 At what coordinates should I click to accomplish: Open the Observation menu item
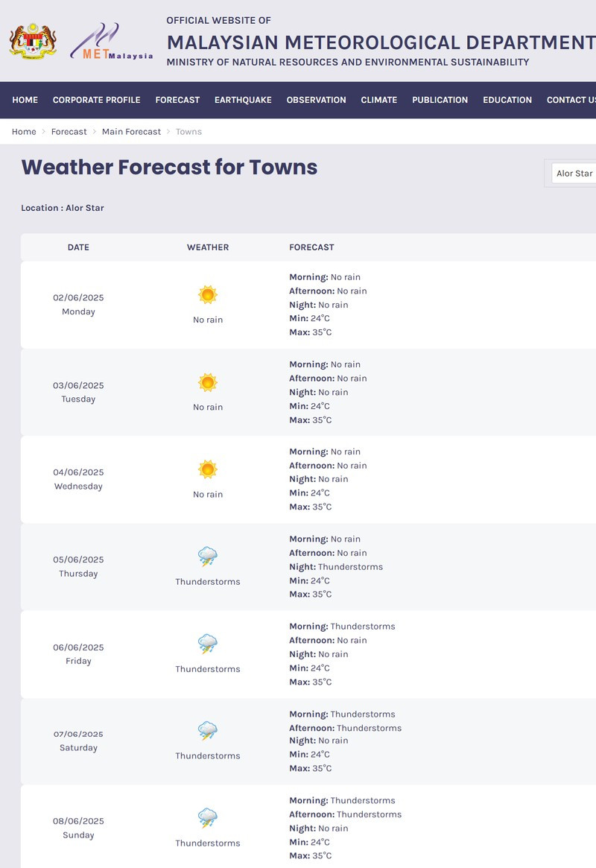coord(316,100)
